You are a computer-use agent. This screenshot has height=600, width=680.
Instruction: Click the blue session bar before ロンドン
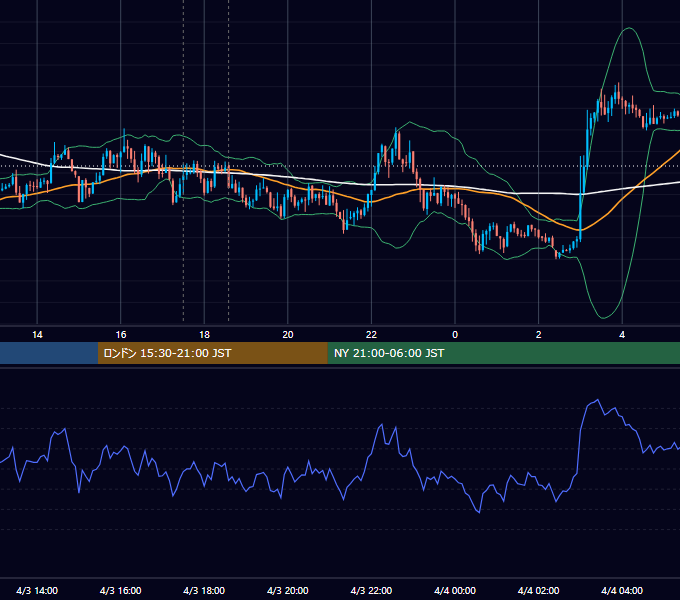pos(49,353)
